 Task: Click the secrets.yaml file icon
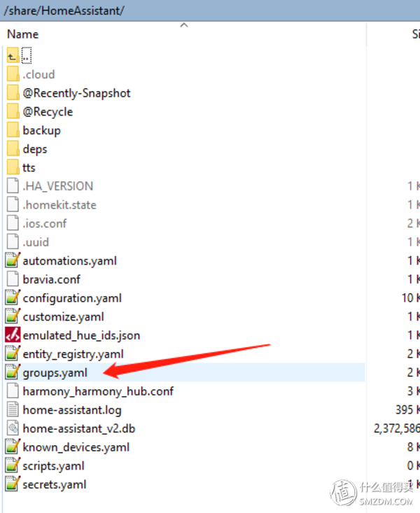coord(13,484)
